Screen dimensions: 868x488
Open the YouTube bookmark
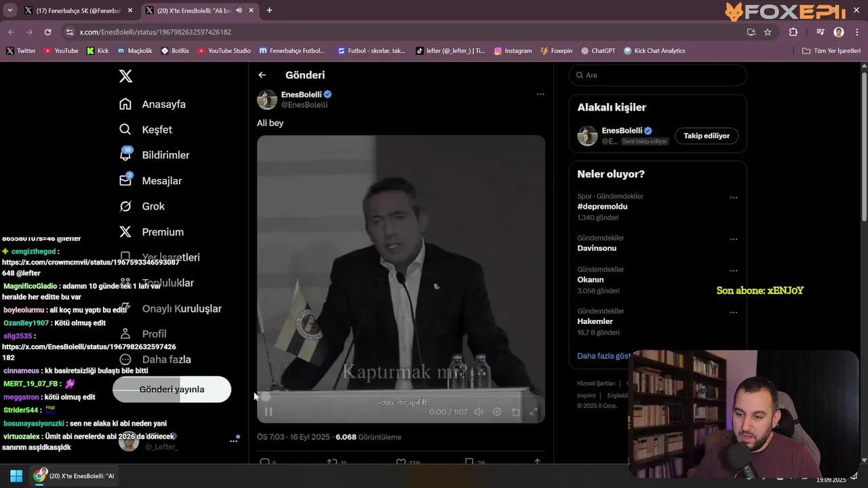(61, 51)
